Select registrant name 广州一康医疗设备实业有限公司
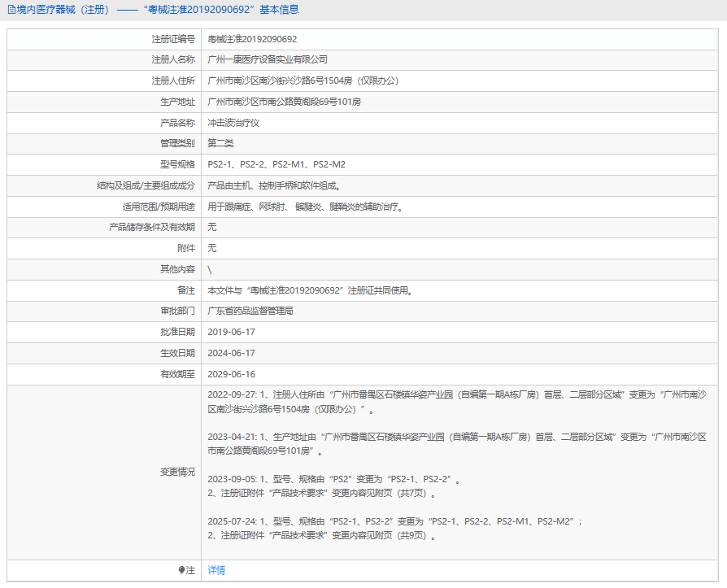Viewport: 727px width, 588px height. (268, 60)
